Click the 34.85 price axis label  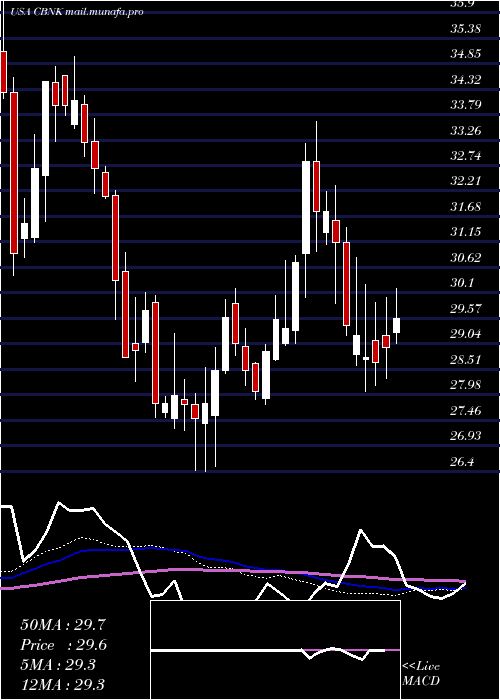[x=466, y=54]
